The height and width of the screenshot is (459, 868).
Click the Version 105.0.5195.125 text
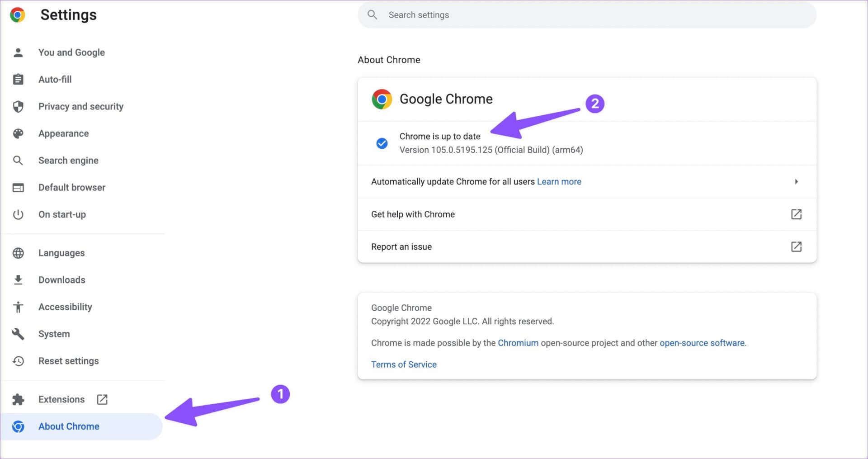coord(491,150)
